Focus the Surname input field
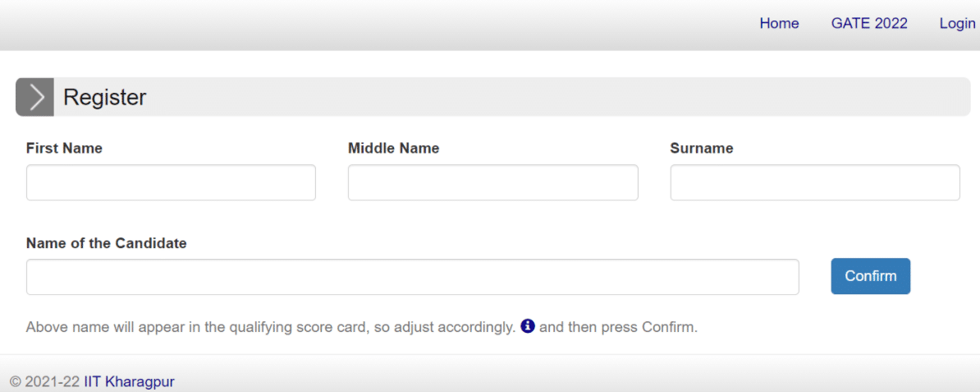980x392 pixels. (x=815, y=182)
